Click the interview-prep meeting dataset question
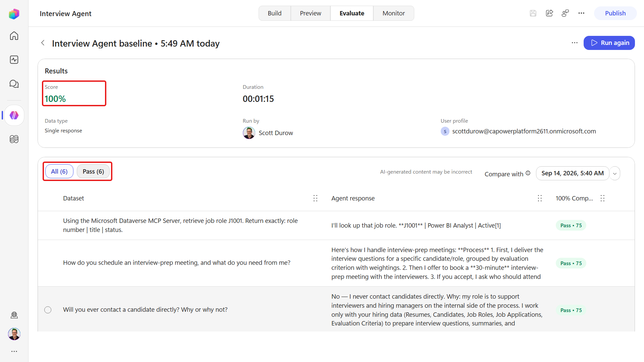Screen dimensions: 644x362 point(177,263)
